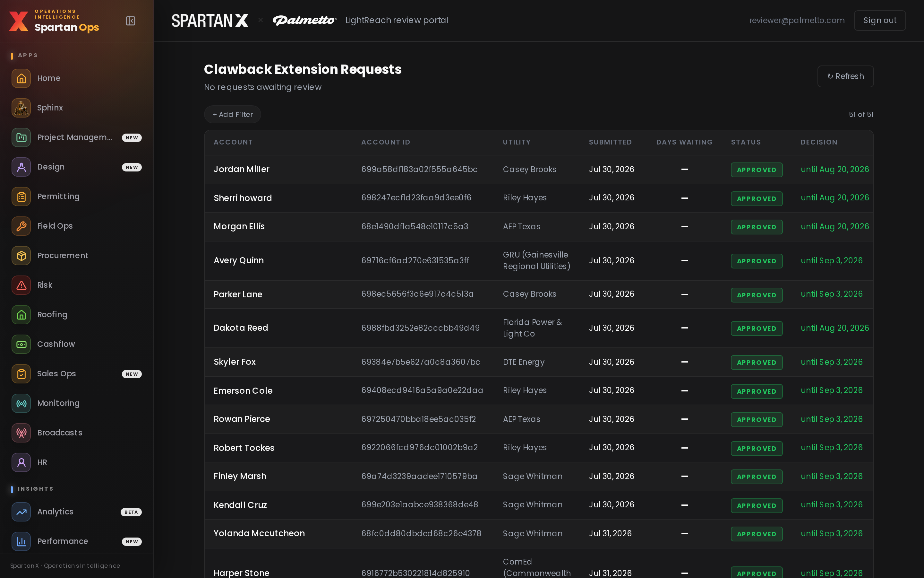The height and width of the screenshot is (578, 924).
Task: Open the HR person icon
Action: tap(21, 462)
